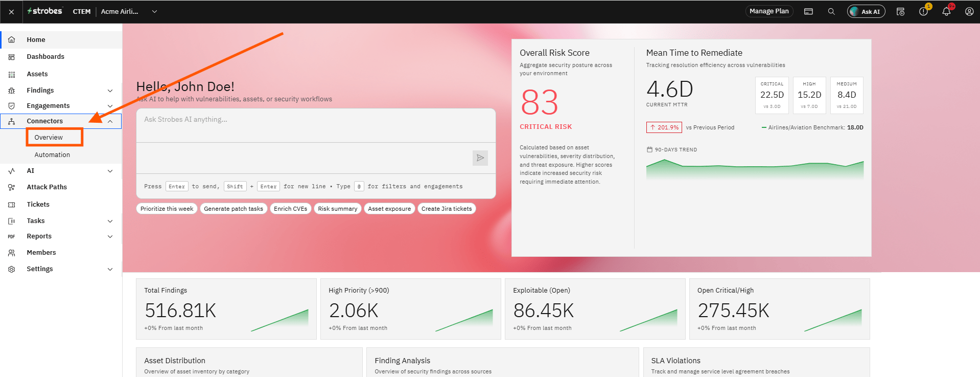
Task: Launch the Ask AI assistant
Action: 866,11
